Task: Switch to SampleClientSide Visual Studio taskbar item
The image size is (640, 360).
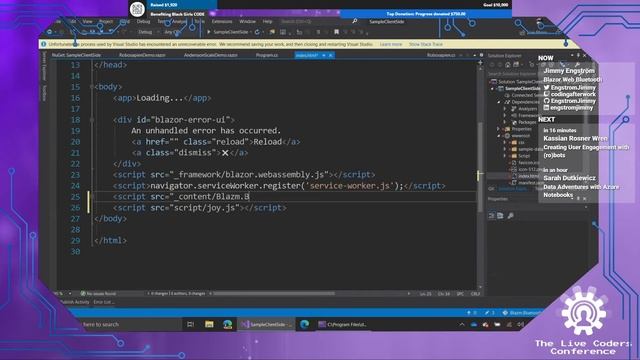Action: pyautogui.click(x=265, y=324)
